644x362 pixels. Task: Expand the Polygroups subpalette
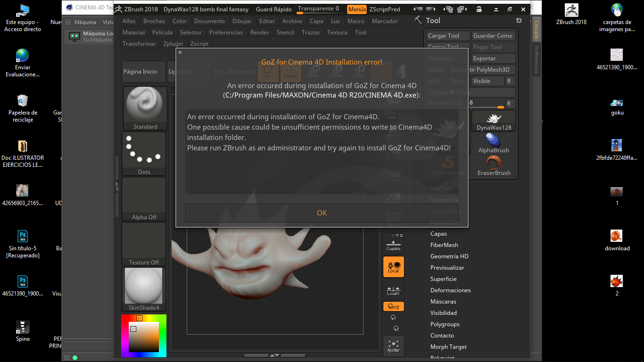(445, 324)
